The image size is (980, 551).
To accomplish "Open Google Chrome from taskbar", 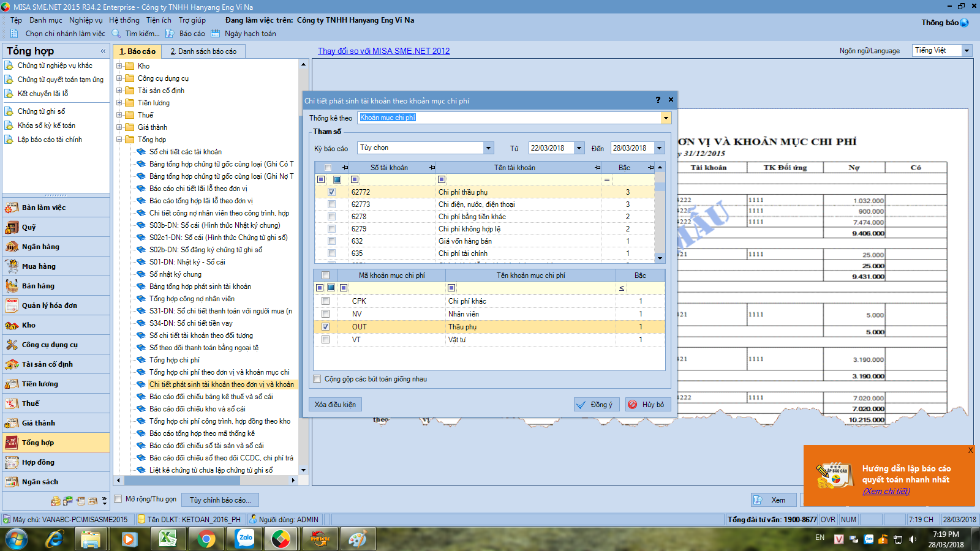I will click(x=206, y=539).
